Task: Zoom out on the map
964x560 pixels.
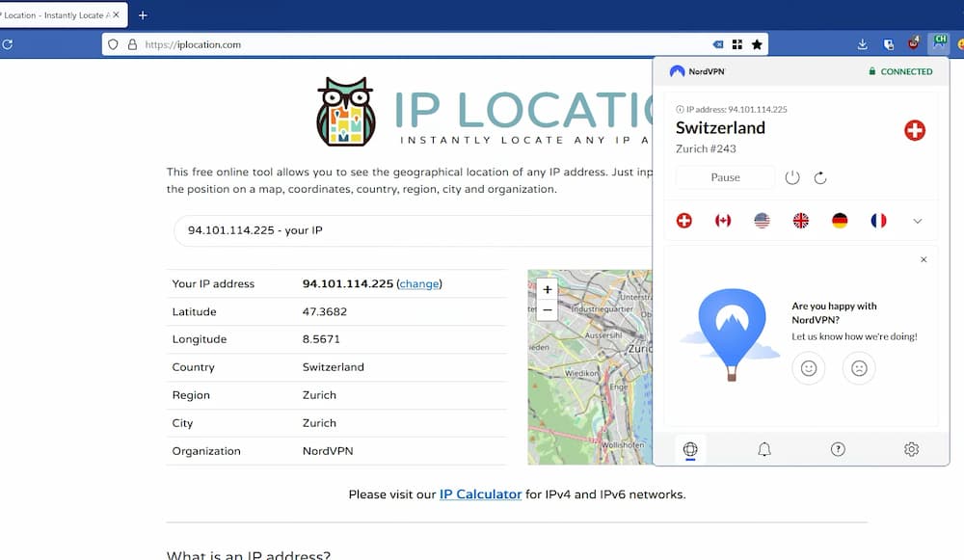Action: pyautogui.click(x=548, y=310)
